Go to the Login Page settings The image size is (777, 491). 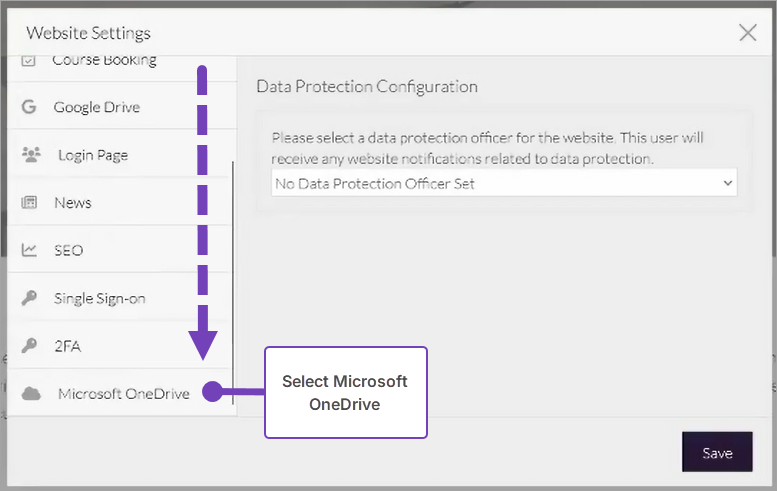click(x=93, y=155)
